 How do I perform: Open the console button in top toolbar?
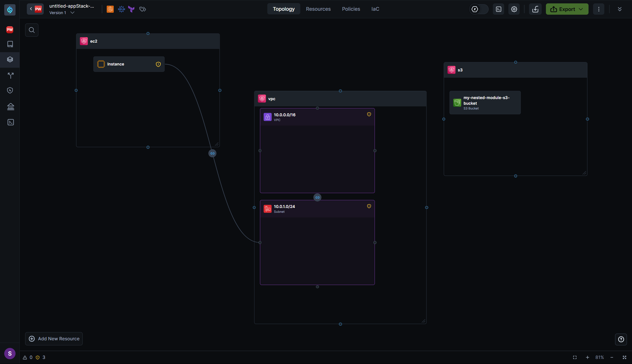click(499, 9)
